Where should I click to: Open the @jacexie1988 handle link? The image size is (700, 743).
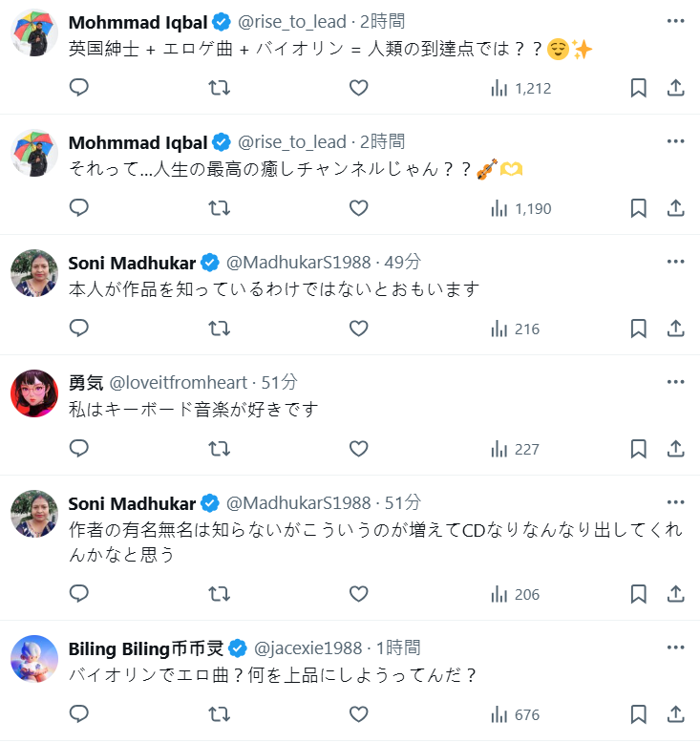[x=308, y=647]
